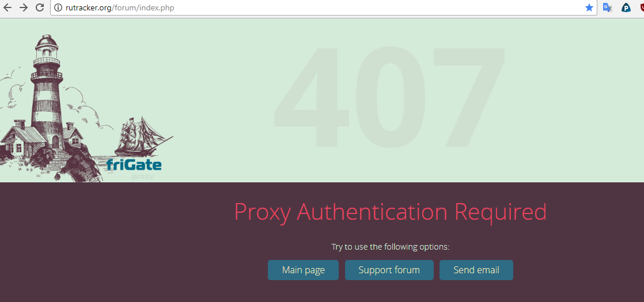Reload the page with the refresh icon
The image size is (644, 302).
pyautogui.click(x=40, y=7)
